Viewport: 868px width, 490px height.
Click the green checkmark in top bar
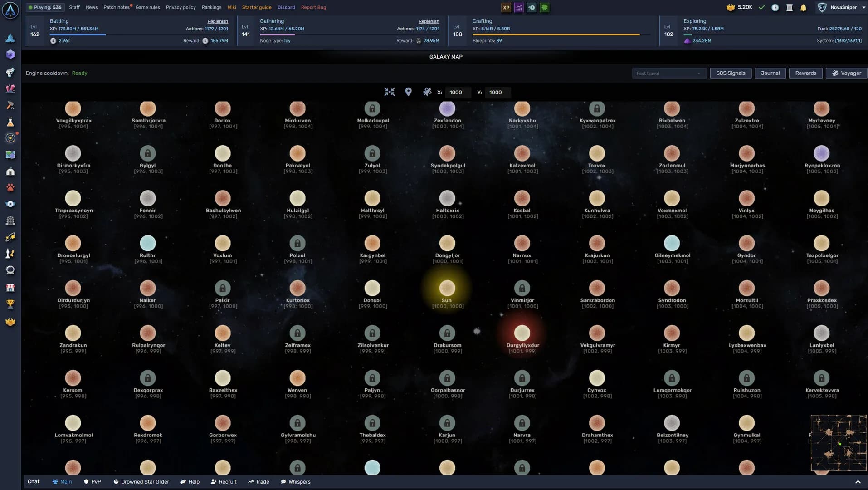[761, 7]
